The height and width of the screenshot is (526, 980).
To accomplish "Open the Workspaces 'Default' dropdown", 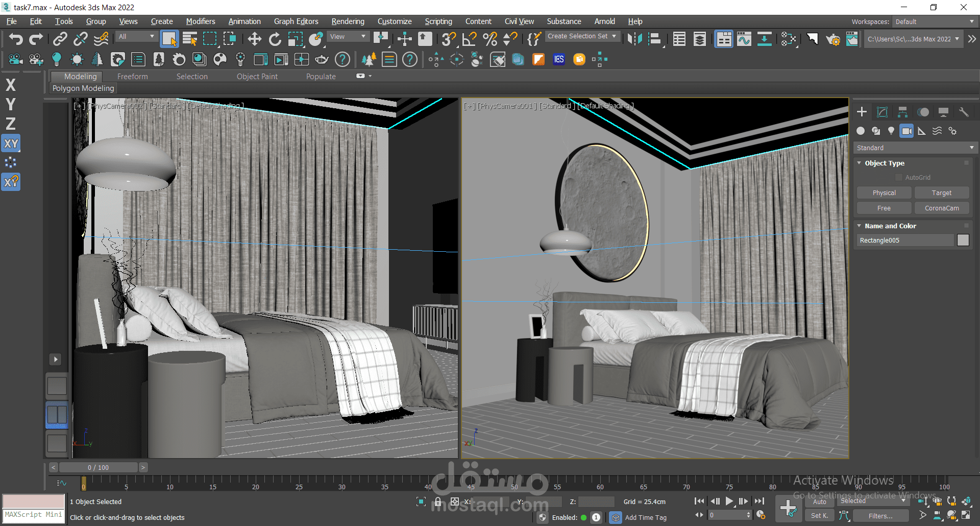I will tap(935, 21).
